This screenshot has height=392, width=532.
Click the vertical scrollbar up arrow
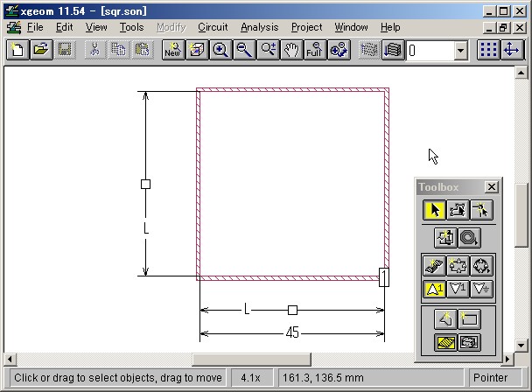point(521,73)
